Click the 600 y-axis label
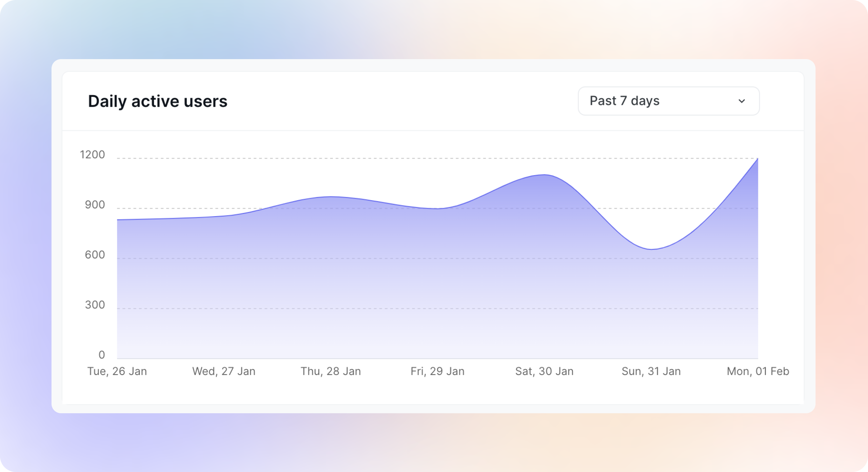The width and height of the screenshot is (868, 472). (x=95, y=255)
